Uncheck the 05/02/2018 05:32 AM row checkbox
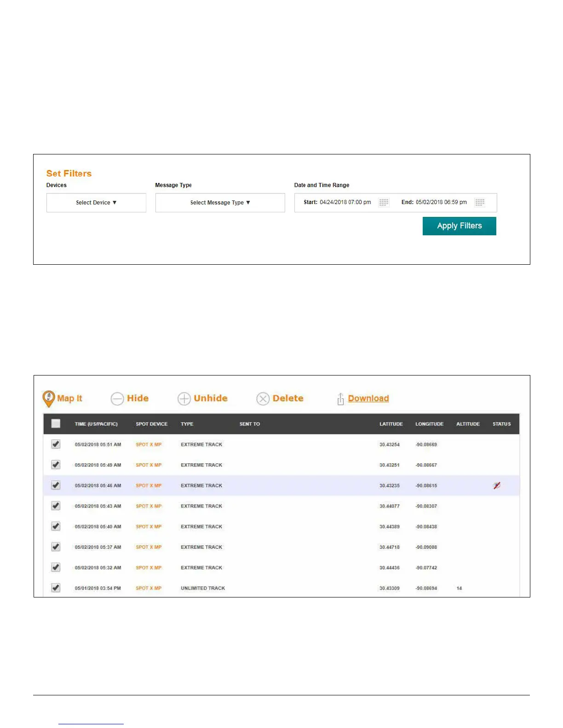This screenshot has width=563, height=728. click(56, 567)
